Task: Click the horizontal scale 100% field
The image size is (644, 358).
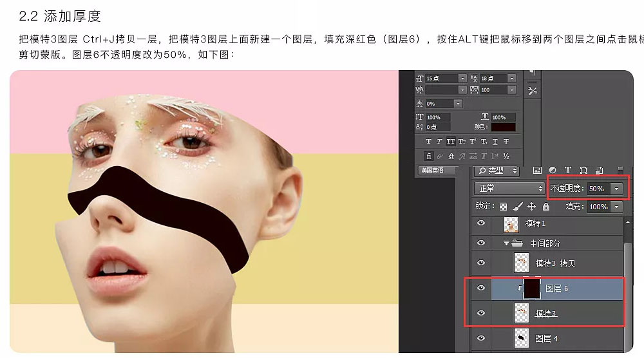Action: (x=504, y=117)
